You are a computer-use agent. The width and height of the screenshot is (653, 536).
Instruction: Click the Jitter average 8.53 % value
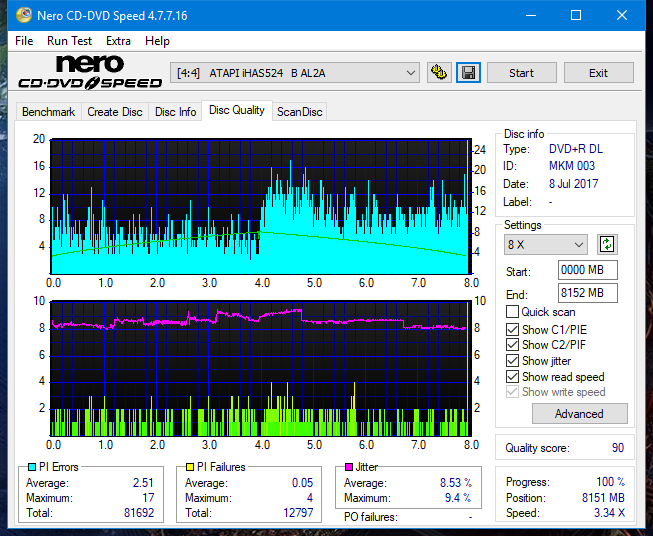[456, 483]
